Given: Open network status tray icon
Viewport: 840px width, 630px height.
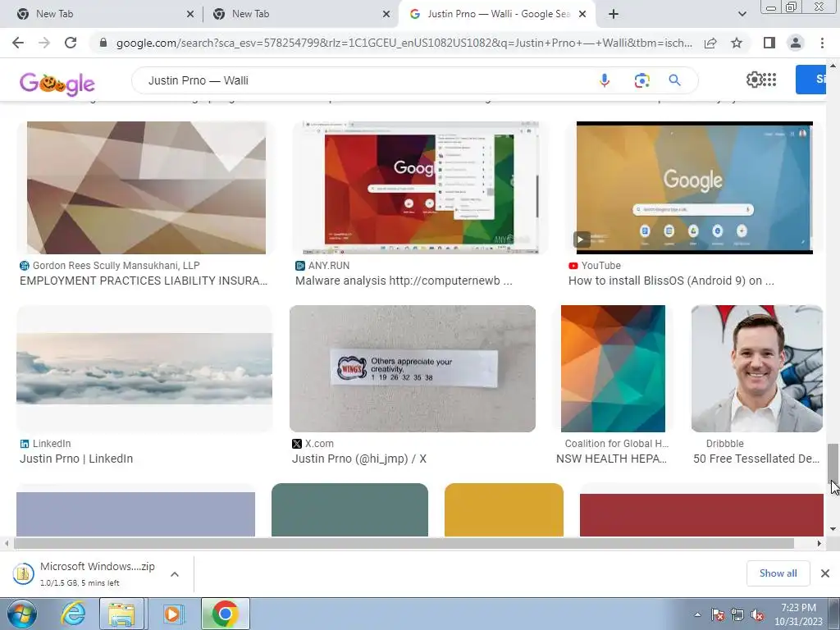Looking at the screenshot, I should click(737, 615).
